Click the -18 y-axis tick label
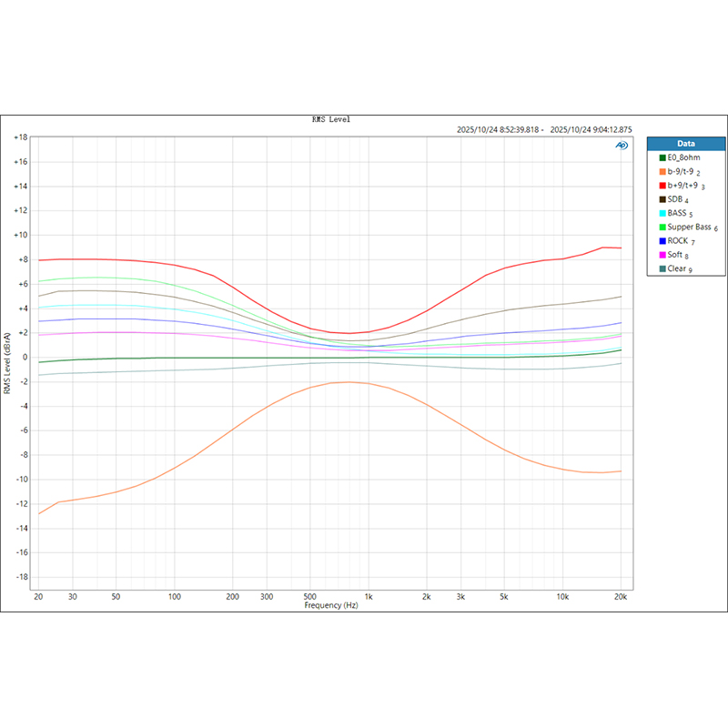Viewport: 728px width, 728px height. 20,577
